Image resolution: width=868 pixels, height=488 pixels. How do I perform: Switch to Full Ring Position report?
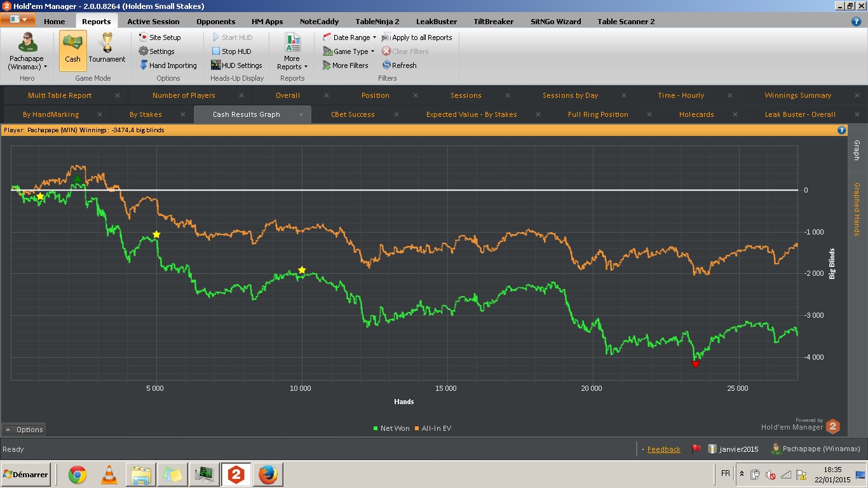coord(598,114)
